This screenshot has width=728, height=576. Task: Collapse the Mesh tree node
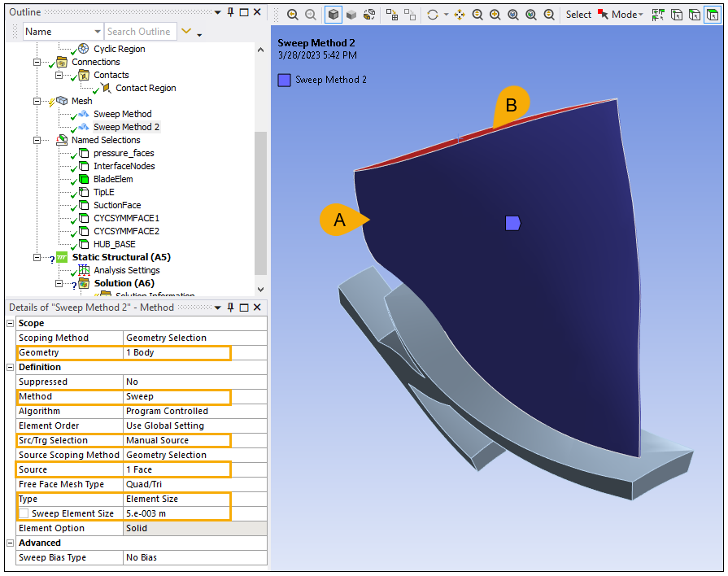(x=37, y=101)
